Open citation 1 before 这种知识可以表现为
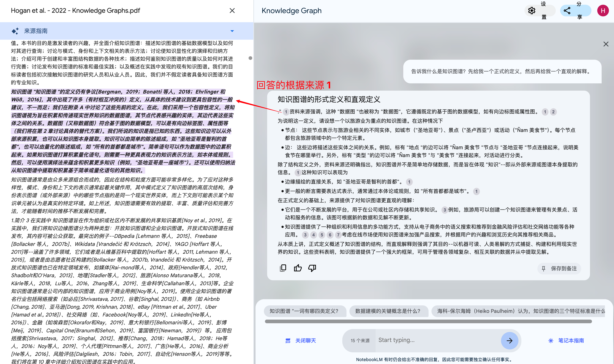 click(298, 173)
